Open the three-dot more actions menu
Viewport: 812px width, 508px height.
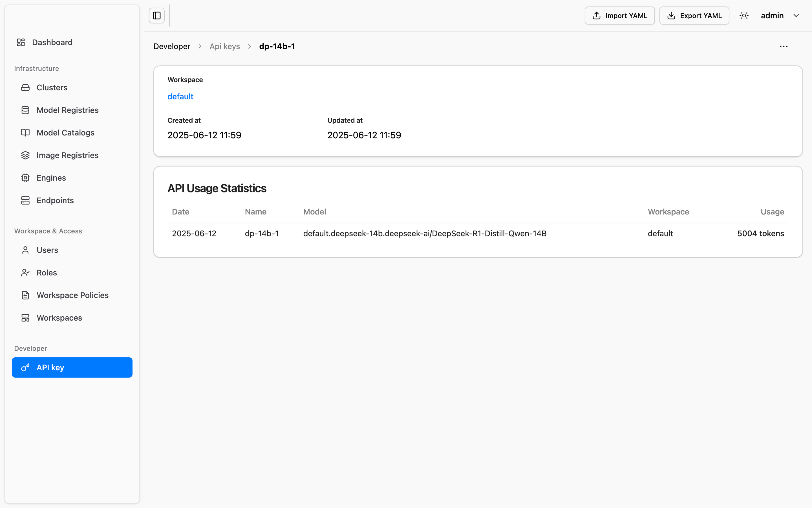(784, 46)
